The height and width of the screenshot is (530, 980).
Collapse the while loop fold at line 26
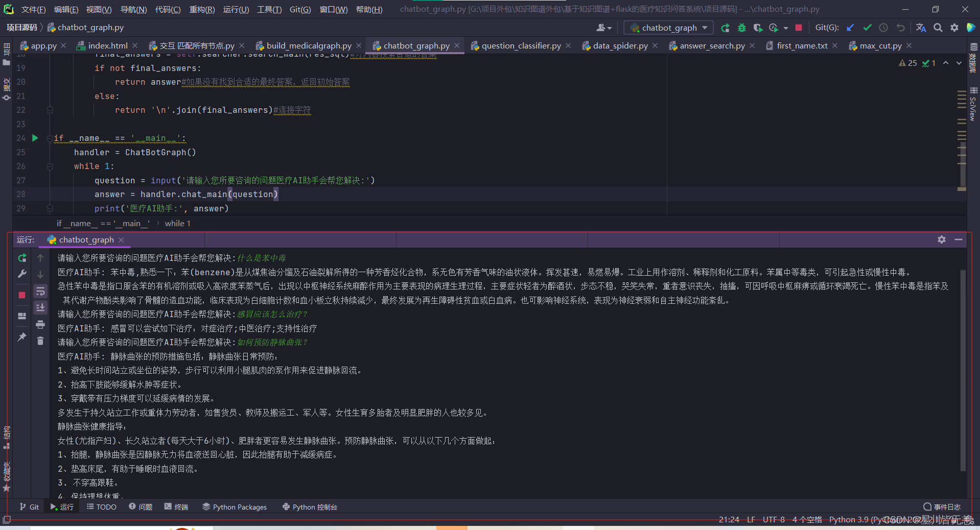coord(50,166)
